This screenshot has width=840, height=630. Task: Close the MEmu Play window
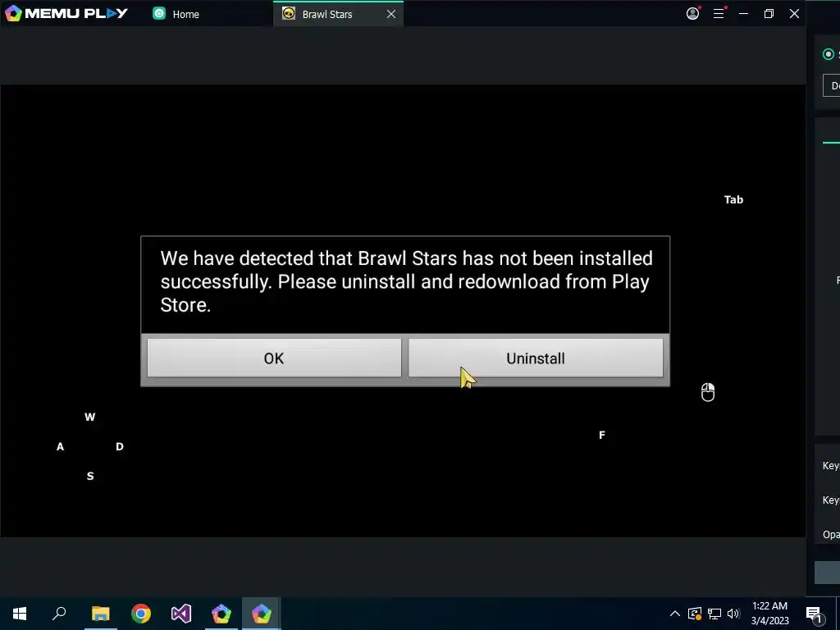coord(794,13)
